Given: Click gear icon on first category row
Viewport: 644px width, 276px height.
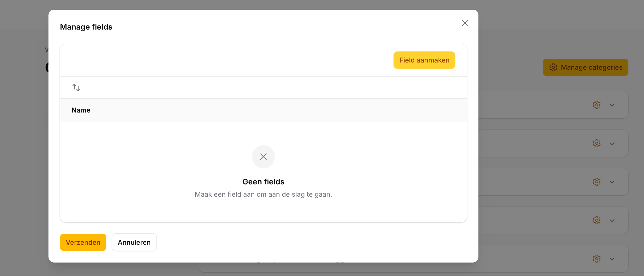Looking at the screenshot, I should 596,105.
